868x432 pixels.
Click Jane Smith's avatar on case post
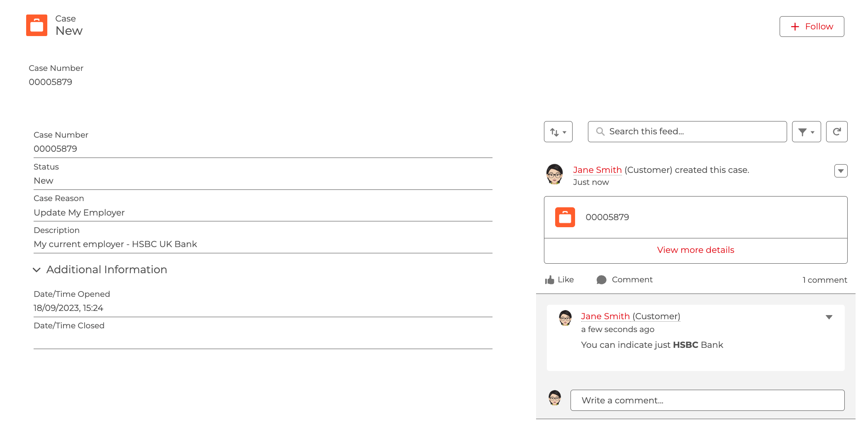554,174
